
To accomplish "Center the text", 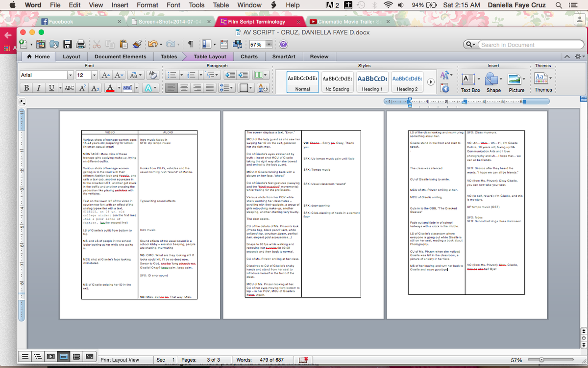I will point(184,88).
